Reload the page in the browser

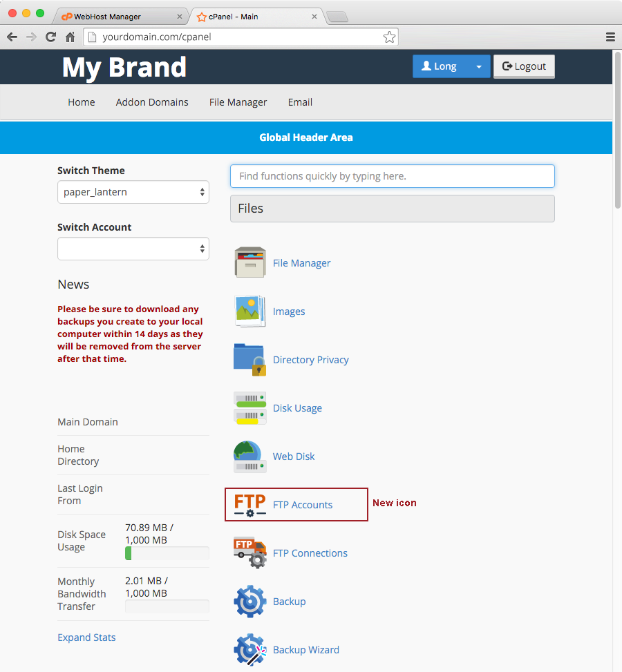(x=50, y=37)
